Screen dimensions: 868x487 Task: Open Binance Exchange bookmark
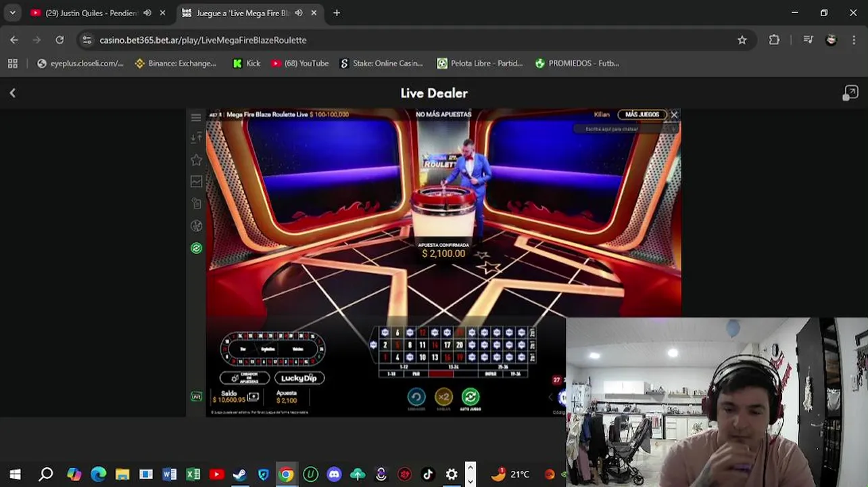176,64
